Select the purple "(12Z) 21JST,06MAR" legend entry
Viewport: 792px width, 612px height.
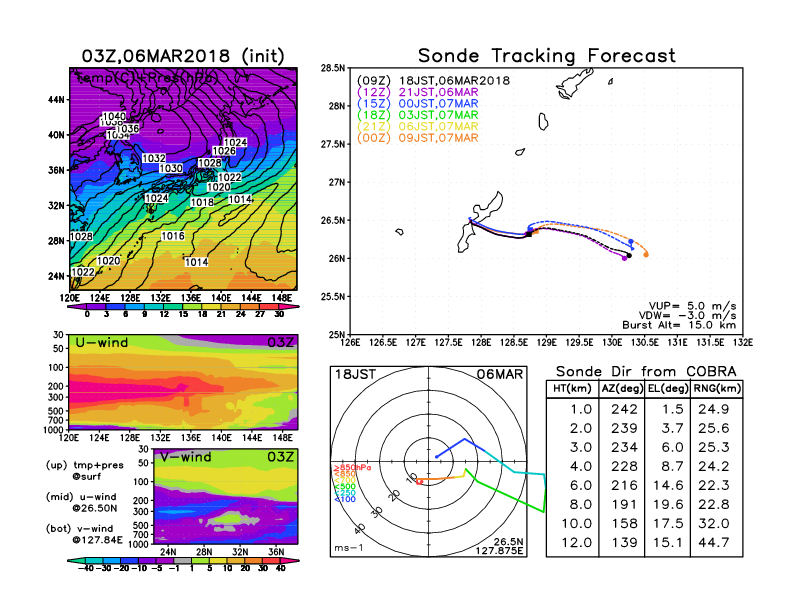click(417, 92)
